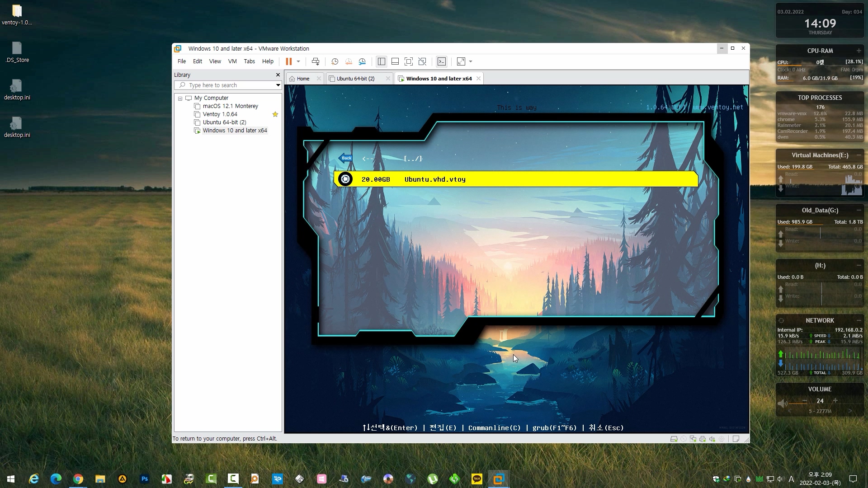Screen dimensions: 868x488
Task: Take a snapshot of this VM
Action: click(335, 61)
